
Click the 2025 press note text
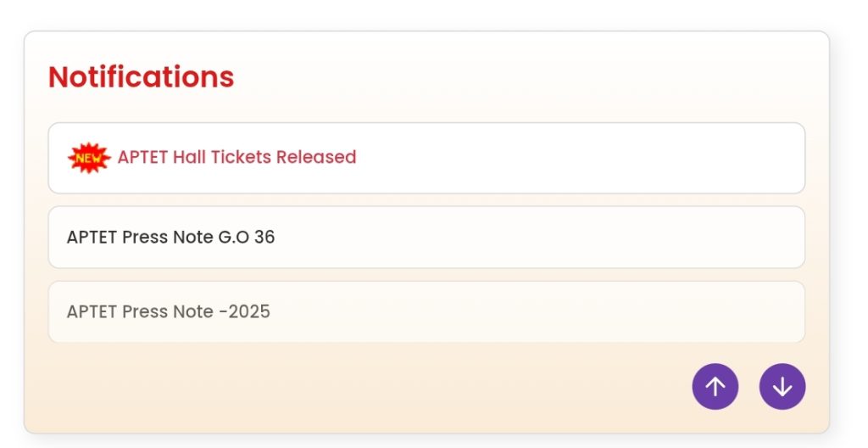(168, 311)
